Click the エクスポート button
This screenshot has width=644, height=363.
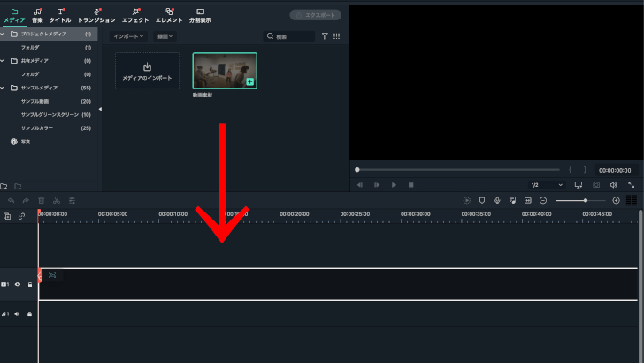(316, 15)
